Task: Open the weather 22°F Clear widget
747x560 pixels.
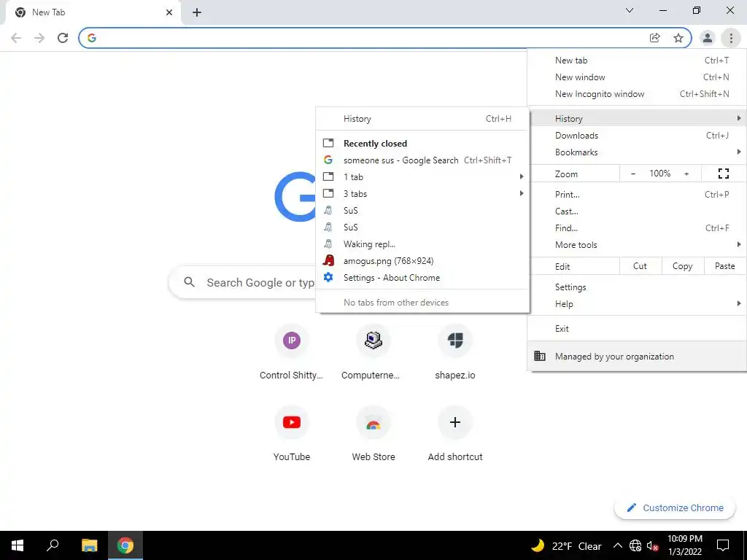Action: click(x=566, y=545)
